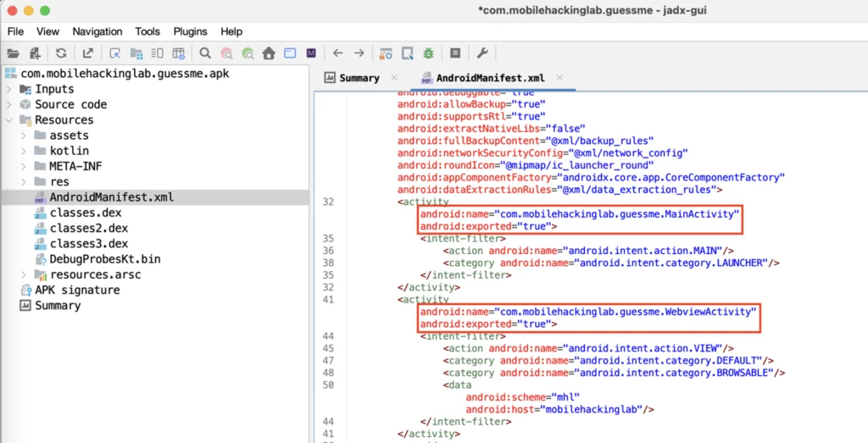Navigate back with the left arrow icon
868x443 pixels.
tap(337, 53)
